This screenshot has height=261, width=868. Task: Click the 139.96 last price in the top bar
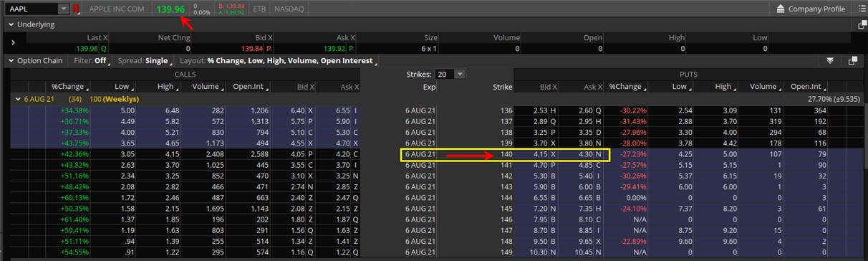pyautogui.click(x=170, y=9)
